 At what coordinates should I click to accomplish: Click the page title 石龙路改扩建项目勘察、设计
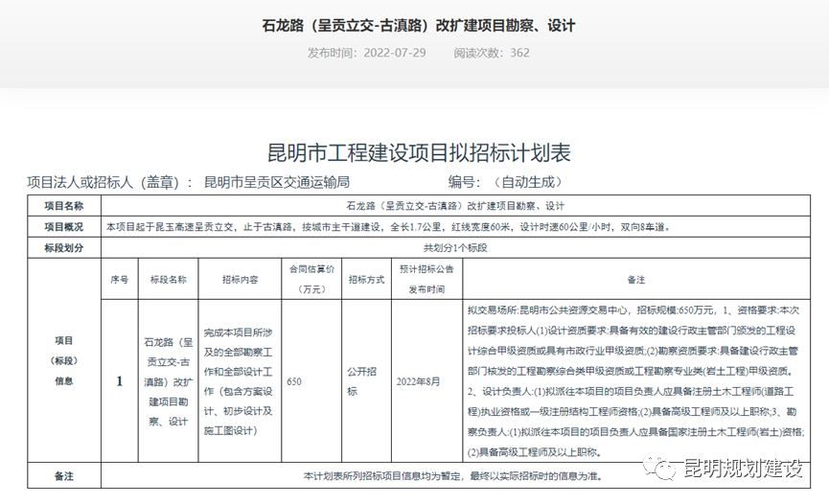coord(418,25)
